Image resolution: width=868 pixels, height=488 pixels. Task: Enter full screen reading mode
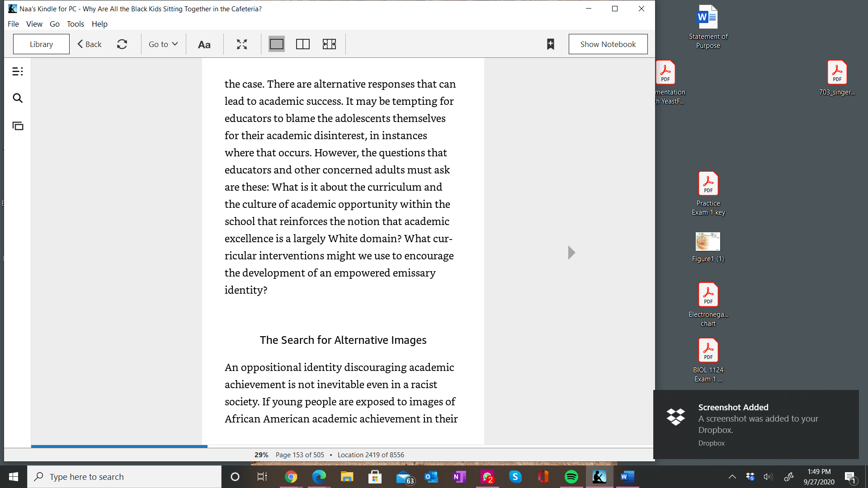click(242, 44)
